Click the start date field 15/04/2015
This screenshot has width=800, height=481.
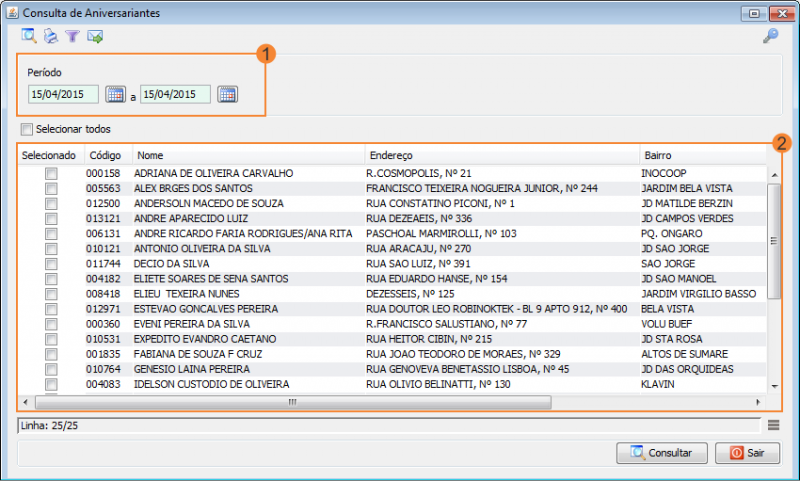(x=63, y=94)
